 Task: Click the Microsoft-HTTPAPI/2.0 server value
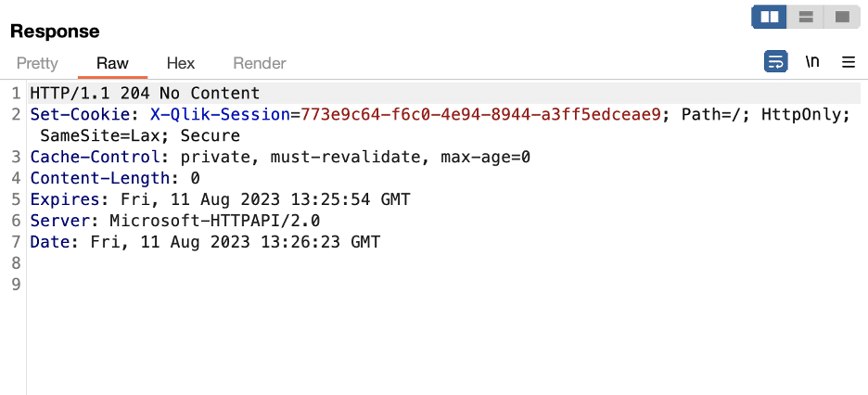click(x=215, y=221)
